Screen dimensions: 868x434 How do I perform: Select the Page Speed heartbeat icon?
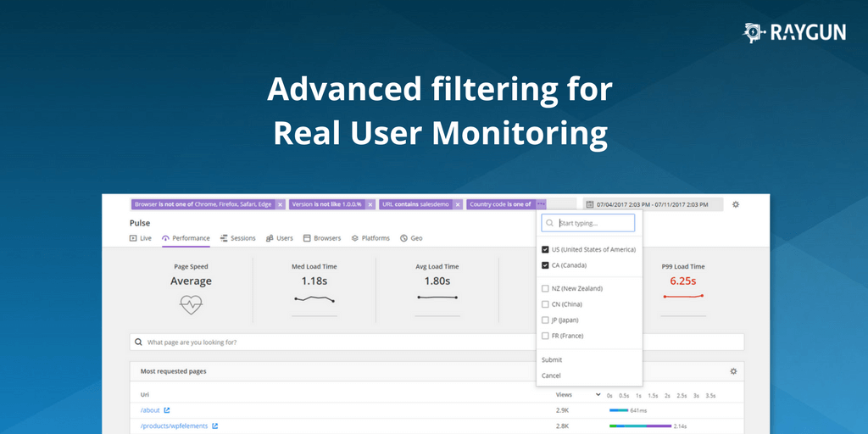191,304
